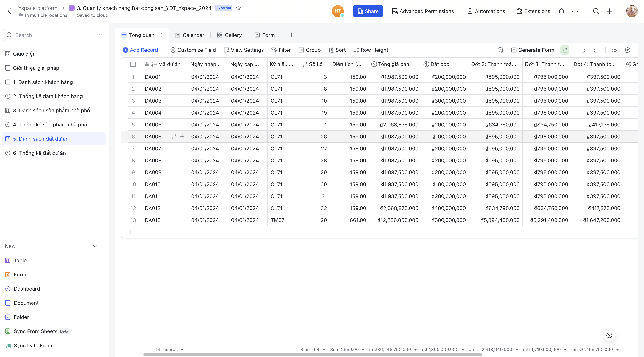Open the Sort options
Screen dimensions: 644x357
pyautogui.click(x=337, y=50)
